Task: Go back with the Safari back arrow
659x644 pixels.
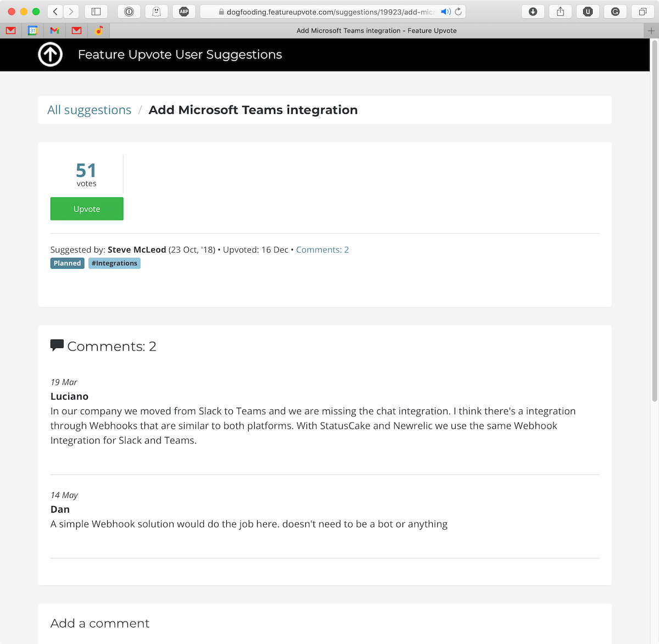Action: [x=55, y=12]
